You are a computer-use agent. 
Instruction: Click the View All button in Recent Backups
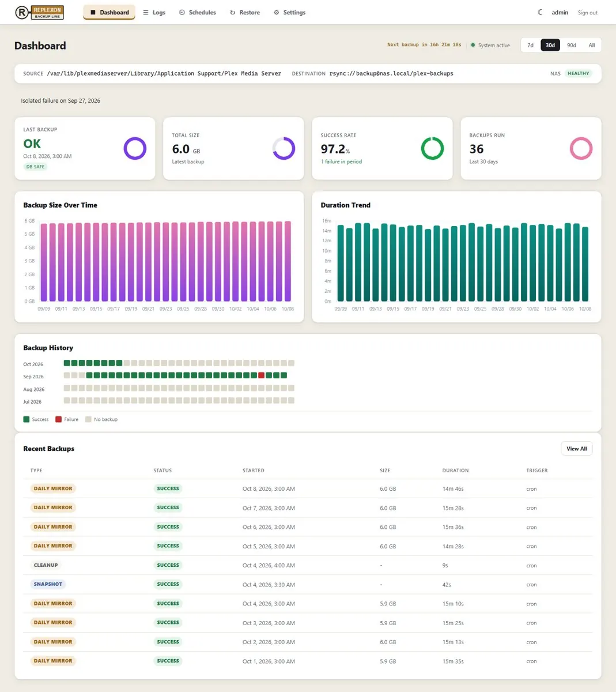tap(577, 449)
